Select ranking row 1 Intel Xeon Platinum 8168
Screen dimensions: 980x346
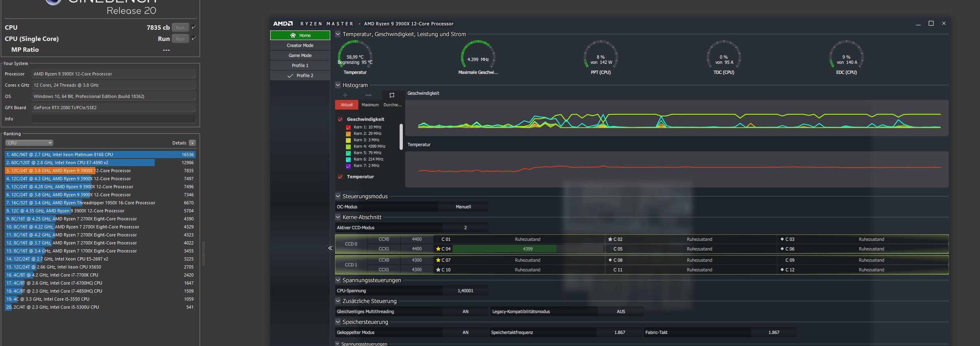[100, 155]
